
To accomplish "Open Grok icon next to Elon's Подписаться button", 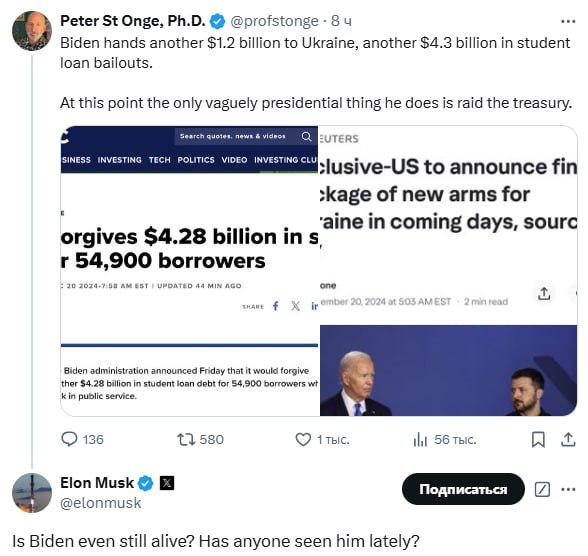I will pos(542,489).
